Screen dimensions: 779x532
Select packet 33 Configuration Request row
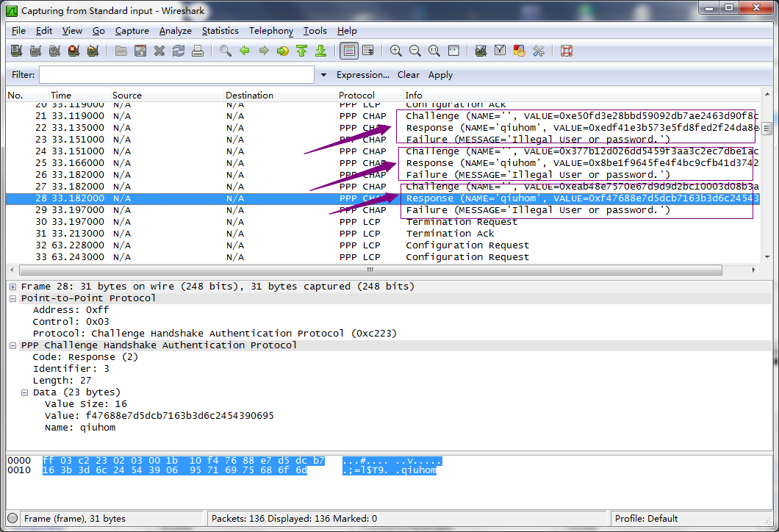pyautogui.click(x=383, y=257)
